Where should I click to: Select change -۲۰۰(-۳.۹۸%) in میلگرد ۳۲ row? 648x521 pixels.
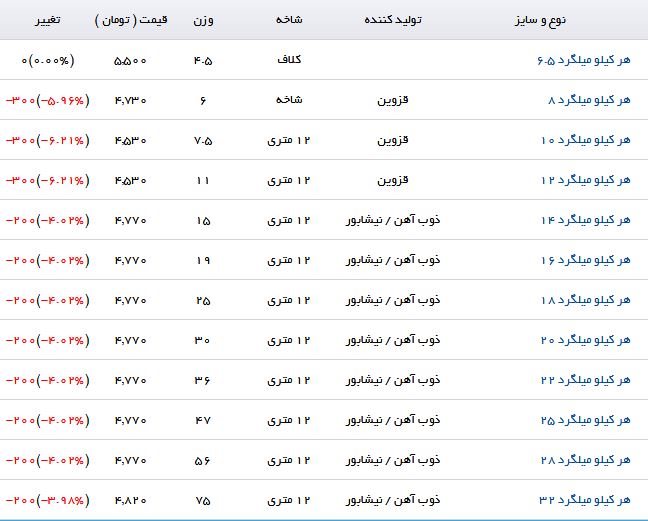click(48, 501)
